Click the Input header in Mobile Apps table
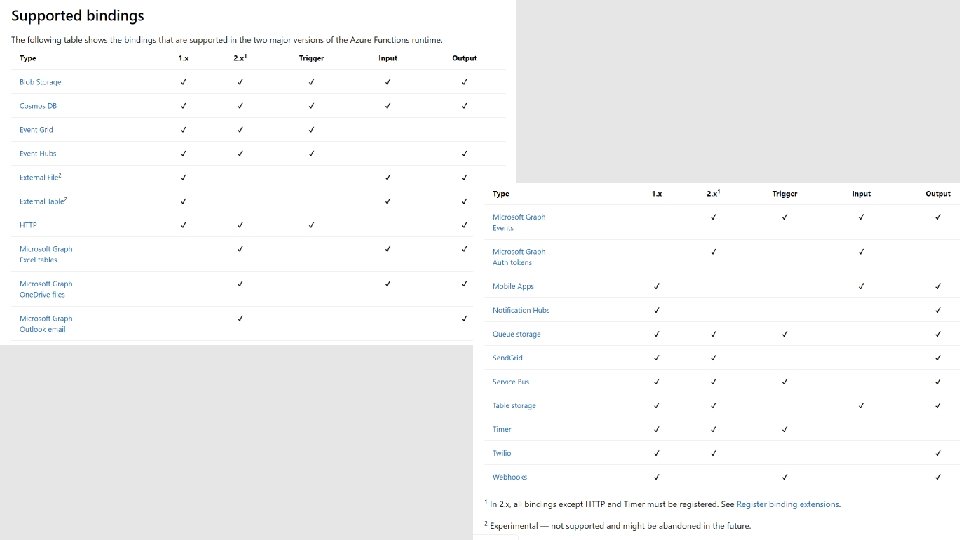 pos(861,193)
